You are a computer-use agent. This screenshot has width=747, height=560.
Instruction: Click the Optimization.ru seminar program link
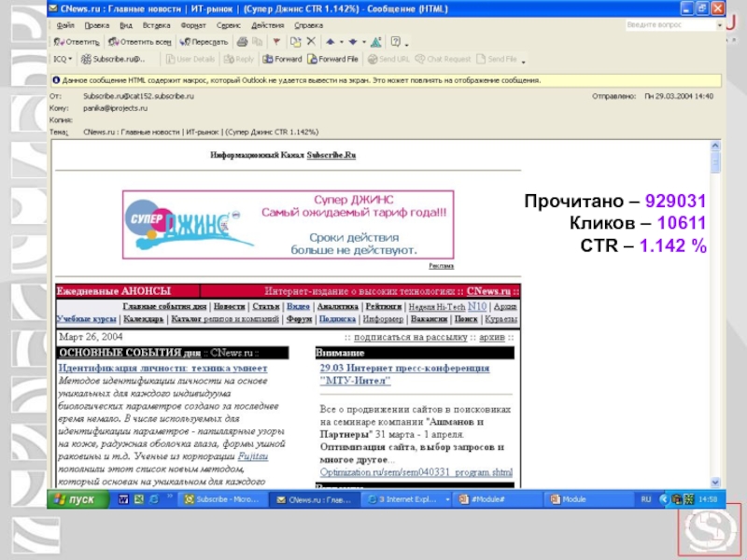click(x=416, y=472)
